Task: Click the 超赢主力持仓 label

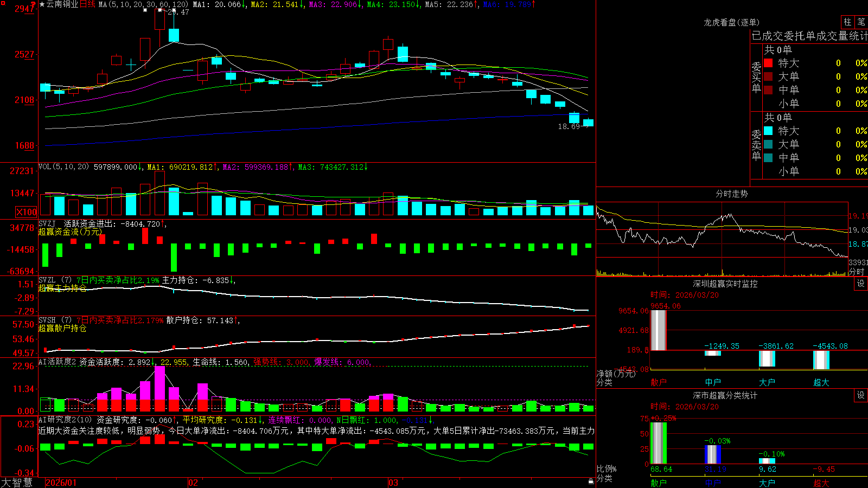Action: click(x=62, y=288)
